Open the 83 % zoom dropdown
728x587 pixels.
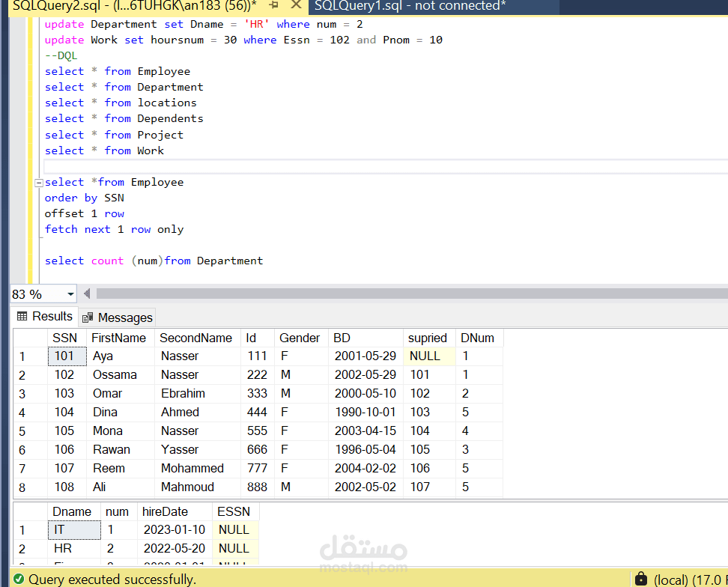coord(70,294)
